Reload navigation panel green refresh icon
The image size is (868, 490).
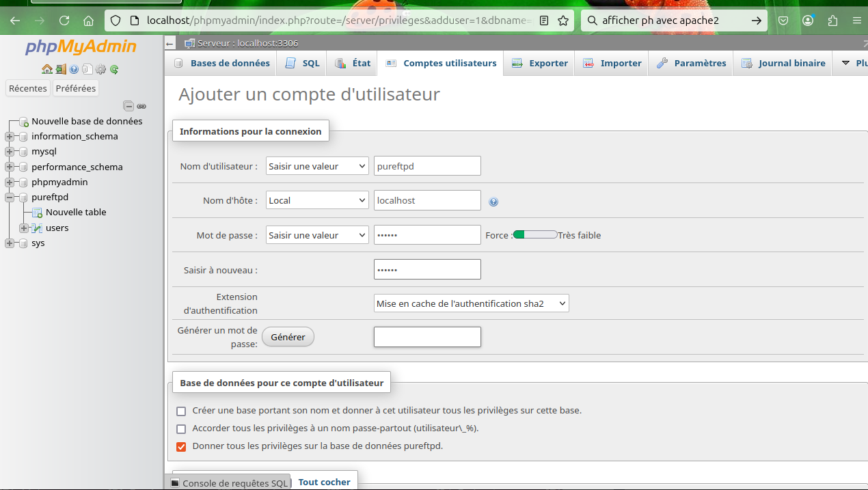click(x=114, y=69)
